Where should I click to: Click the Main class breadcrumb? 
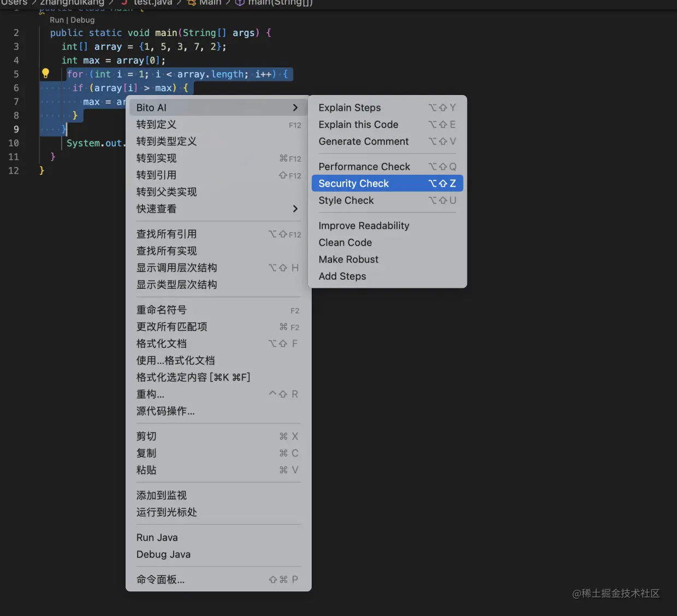pos(210,3)
